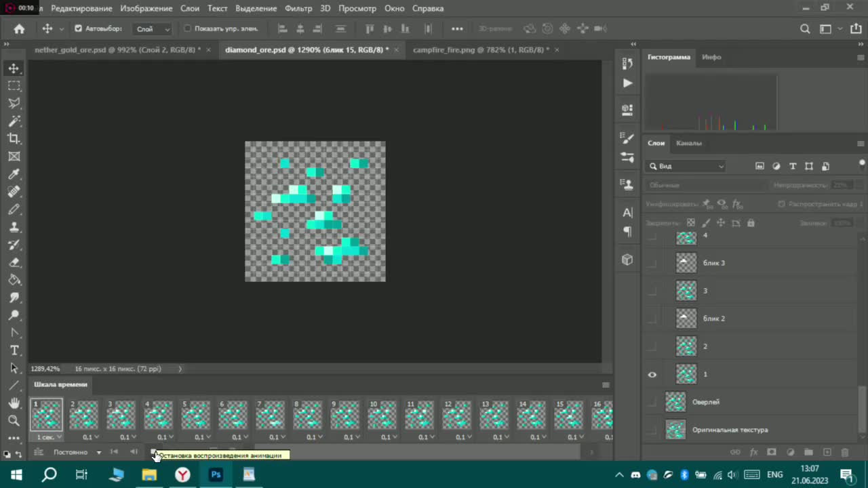Screen dimensions: 868x488
Task: Open the Фильтр menu
Action: [x=298, y=8]
